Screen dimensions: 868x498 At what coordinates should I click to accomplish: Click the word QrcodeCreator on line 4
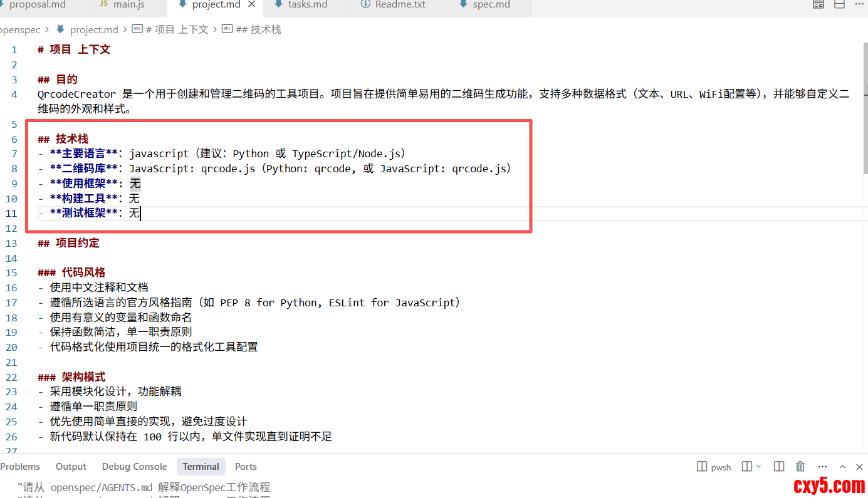click(76, 95)
